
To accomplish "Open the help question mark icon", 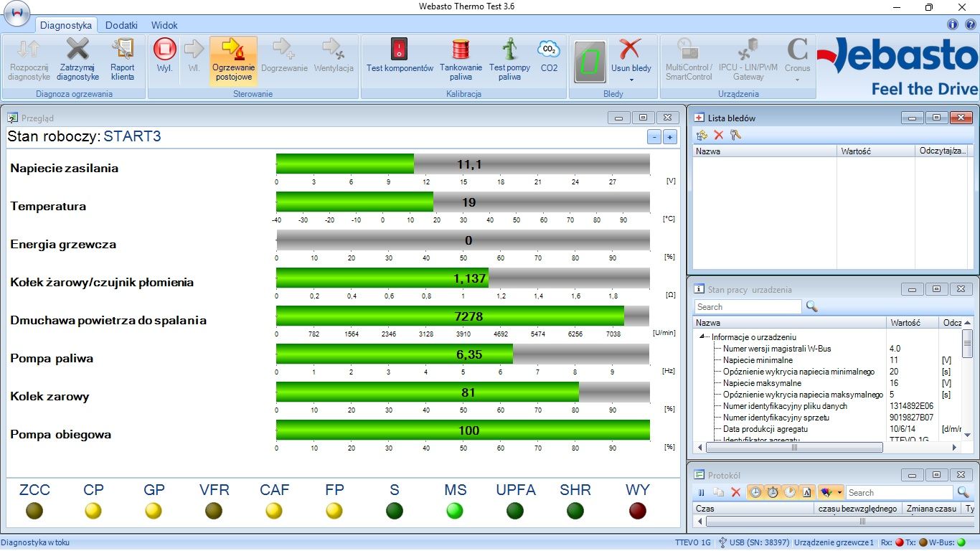I will coord(970,24).
